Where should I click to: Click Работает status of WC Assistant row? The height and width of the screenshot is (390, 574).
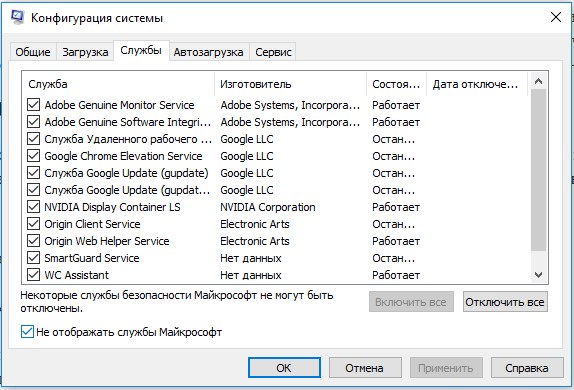pyautogui.click(x=396, y=275)
